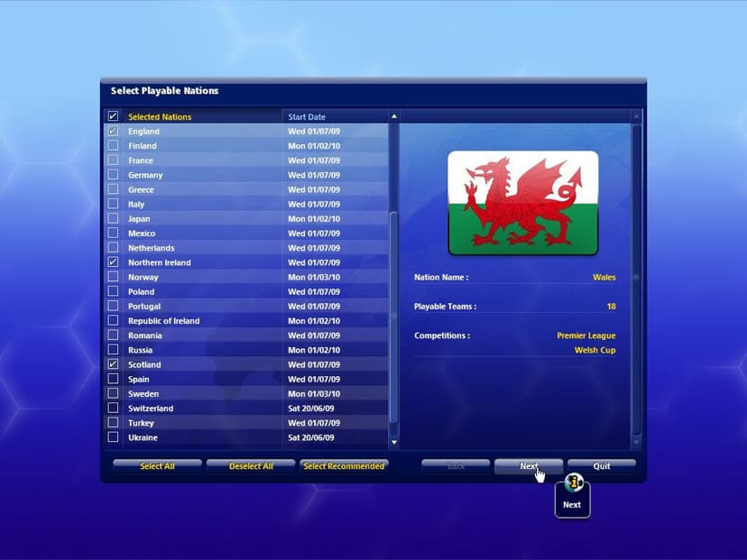The height and width of the screenshot is (560, 747).
Task: Sort by Start Date column header
Action: (307, 116)
